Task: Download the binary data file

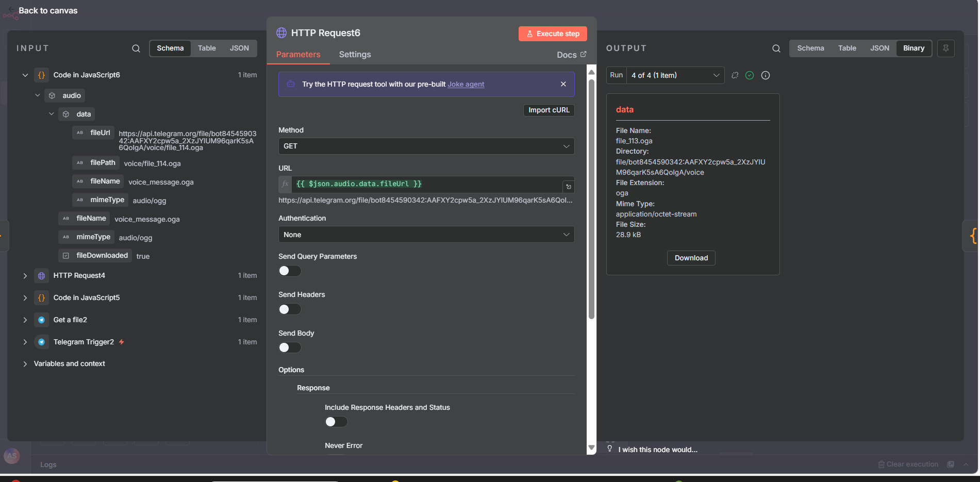Action: (x=691, y=258)
